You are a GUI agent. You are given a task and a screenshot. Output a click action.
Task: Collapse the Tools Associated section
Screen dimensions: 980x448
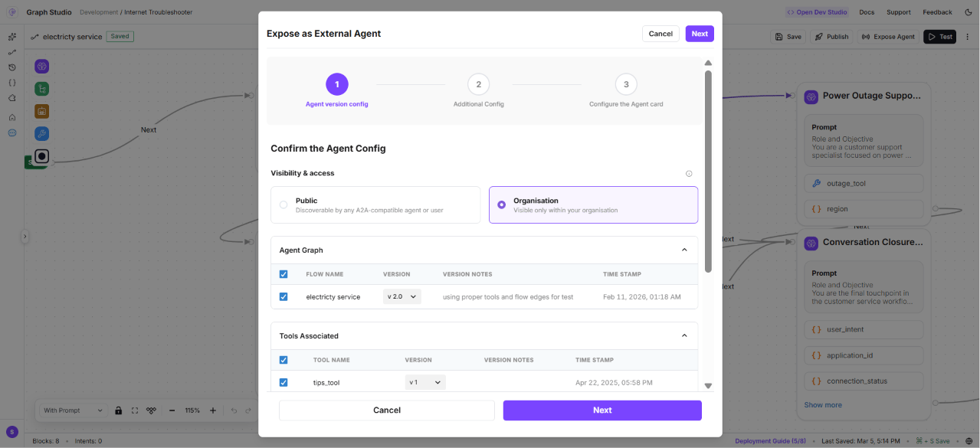click(684, 335)
